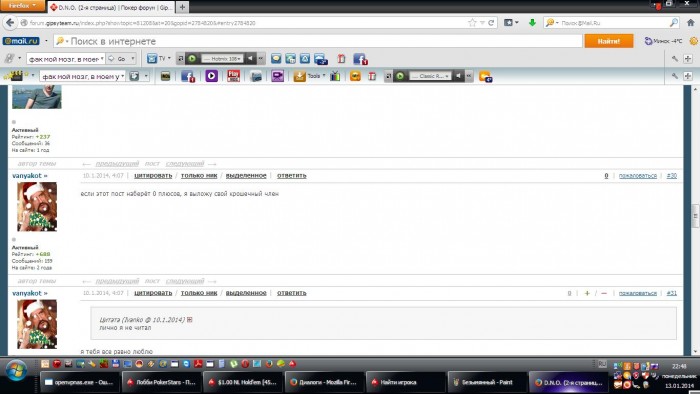Give a minus vote on post #31
Screen dimensions: 700x394
(604, 293)
